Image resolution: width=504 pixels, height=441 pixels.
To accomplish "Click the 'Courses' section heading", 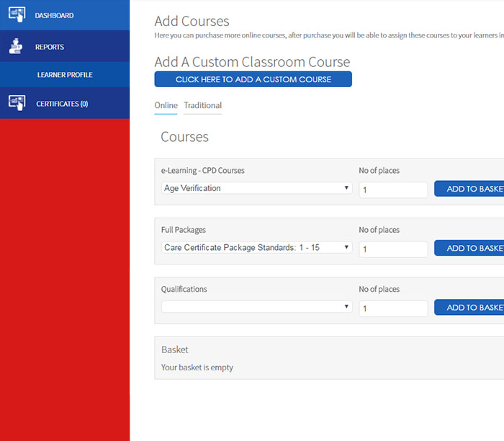I will (x=184, y=137).
